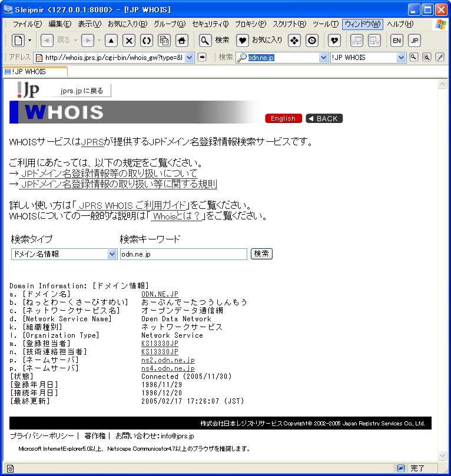The image size is (451, 476).
Task: Select the !JP WHOIS tab
Action: click(35, 72)
